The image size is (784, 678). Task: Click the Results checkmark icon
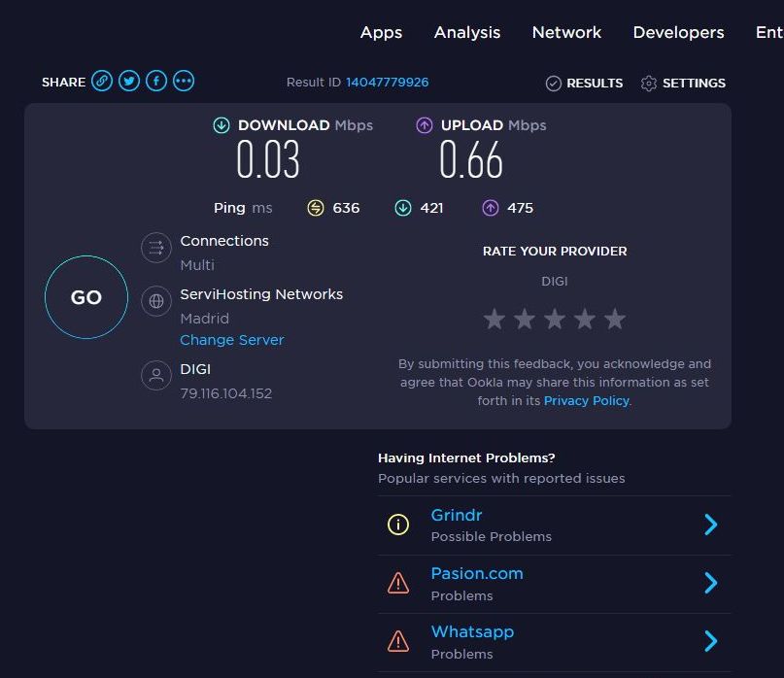click(554, 84)
